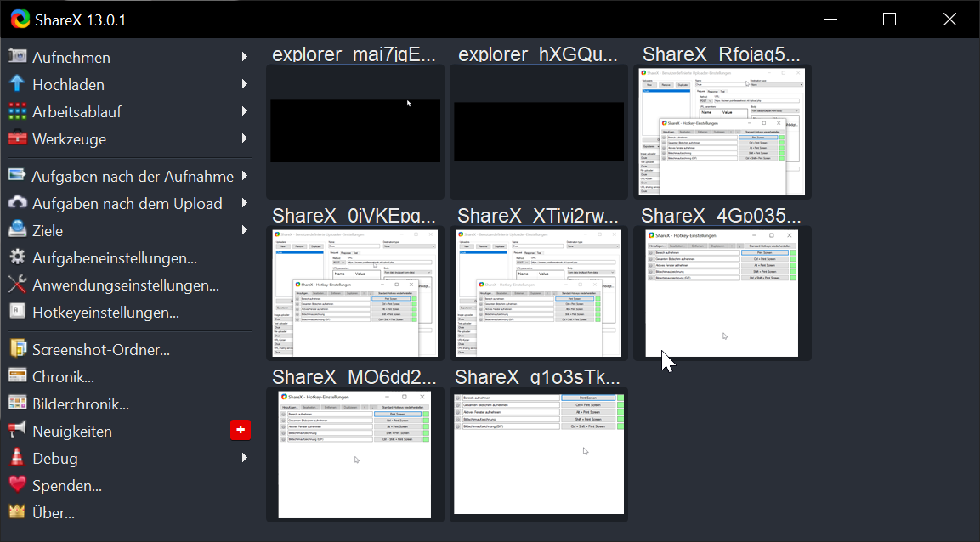980x542 pixels.
Task: Click the Neuigkeiten megaphone icon
Action: click(x=18, y=430)
